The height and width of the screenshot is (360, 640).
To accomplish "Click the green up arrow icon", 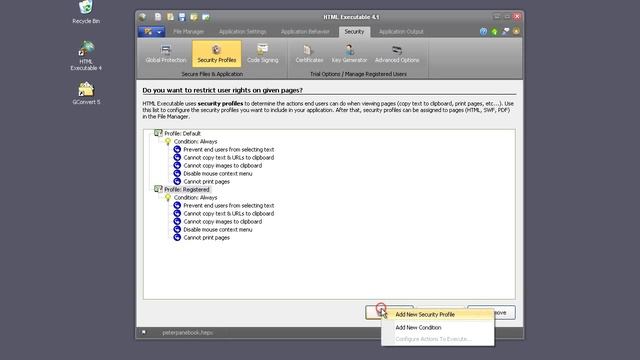I will [494, 31].
